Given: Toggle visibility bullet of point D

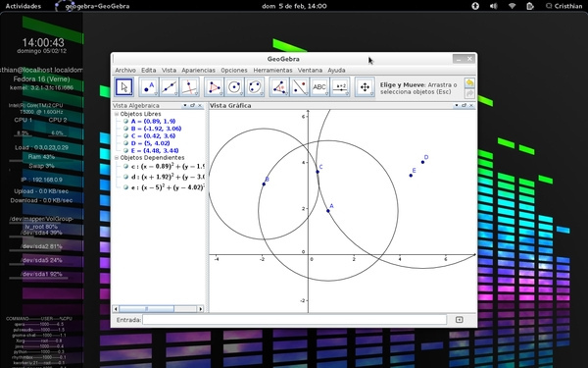Looking at the screenshot, I should [126, 143].
